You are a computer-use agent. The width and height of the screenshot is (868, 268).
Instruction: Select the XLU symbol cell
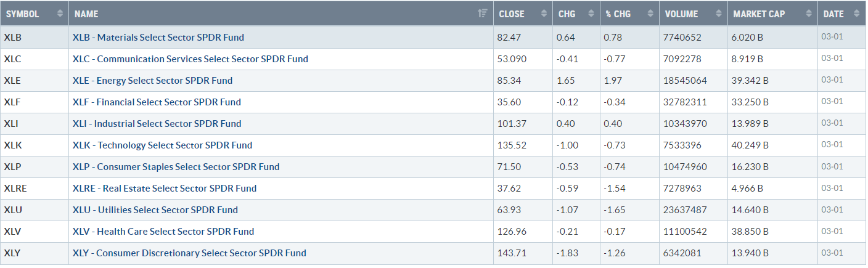[12, 210]
